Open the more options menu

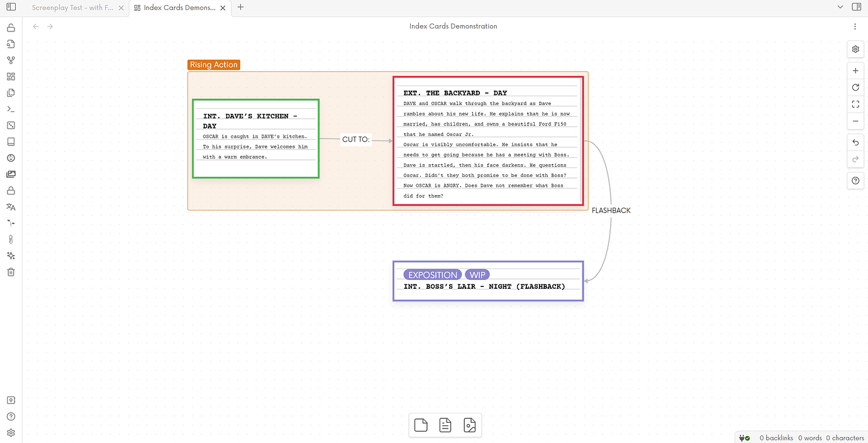[855, 26]
